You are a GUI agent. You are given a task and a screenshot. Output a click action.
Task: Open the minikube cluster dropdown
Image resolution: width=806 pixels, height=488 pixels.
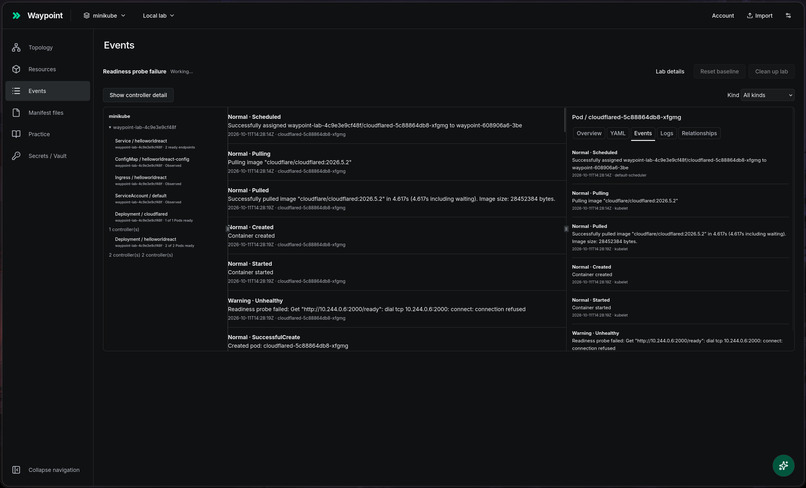pos(104,15)
